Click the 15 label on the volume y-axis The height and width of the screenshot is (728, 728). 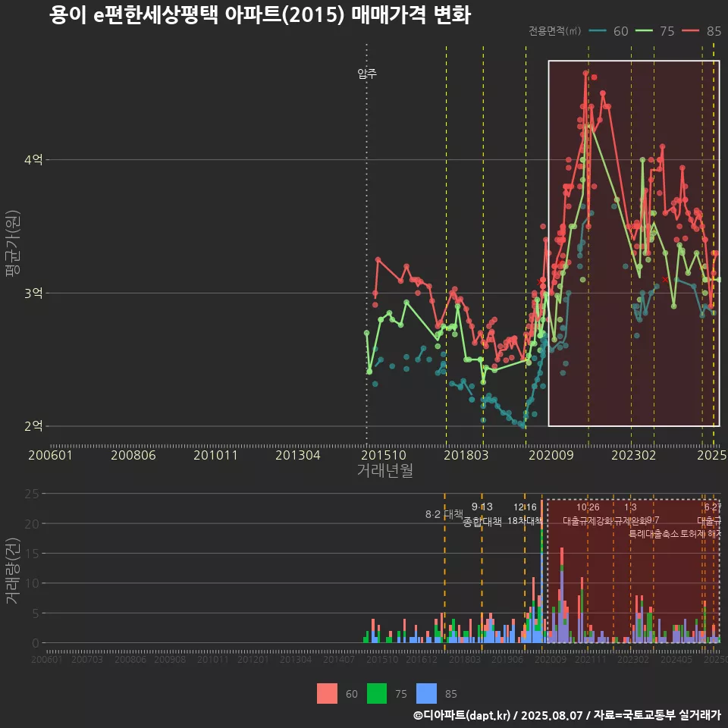coord(32,554)
